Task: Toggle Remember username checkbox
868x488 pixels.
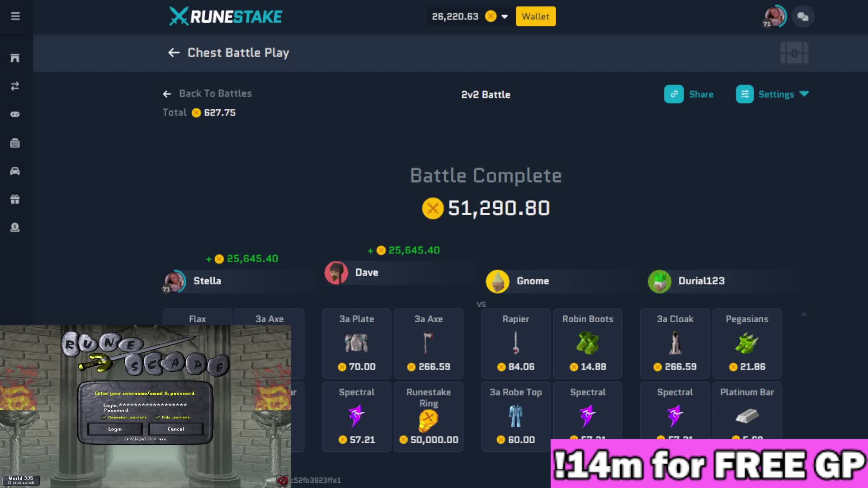Action: click(104, 417)
